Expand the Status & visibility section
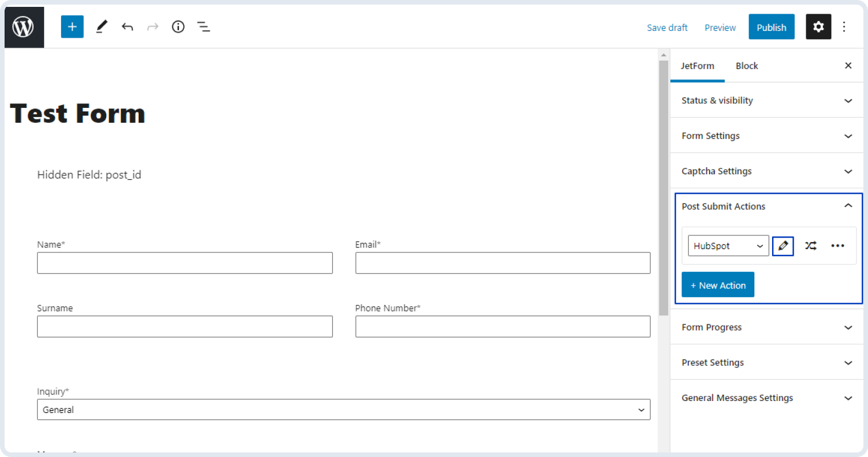Image resolution: width=868 pixels, height=457 pixels. pos(766,100)
